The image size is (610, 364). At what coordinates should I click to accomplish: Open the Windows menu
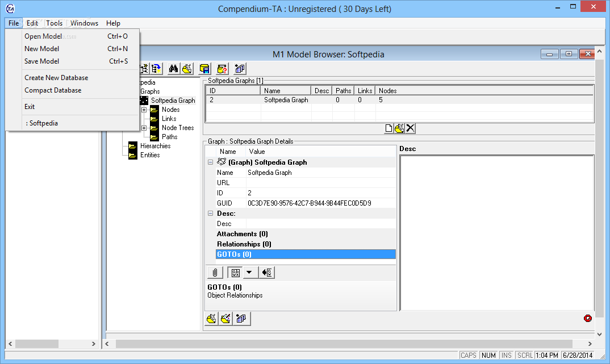[84, 23]
